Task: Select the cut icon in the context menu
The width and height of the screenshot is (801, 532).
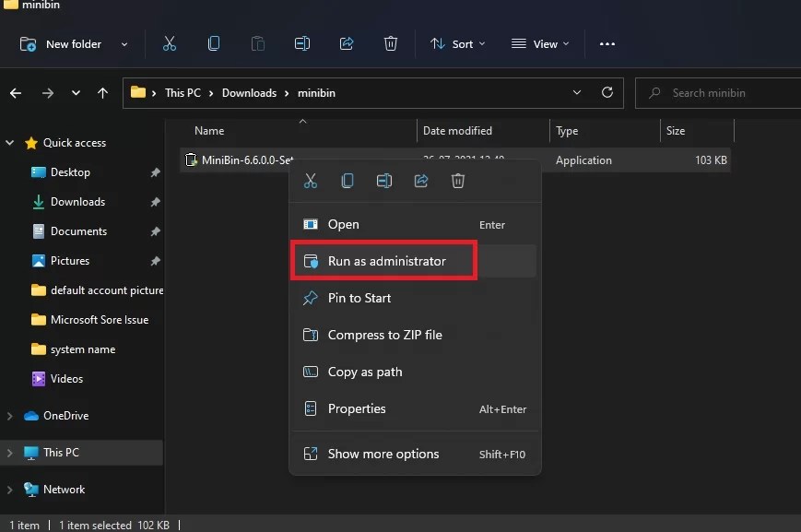Action: (311, 181)
